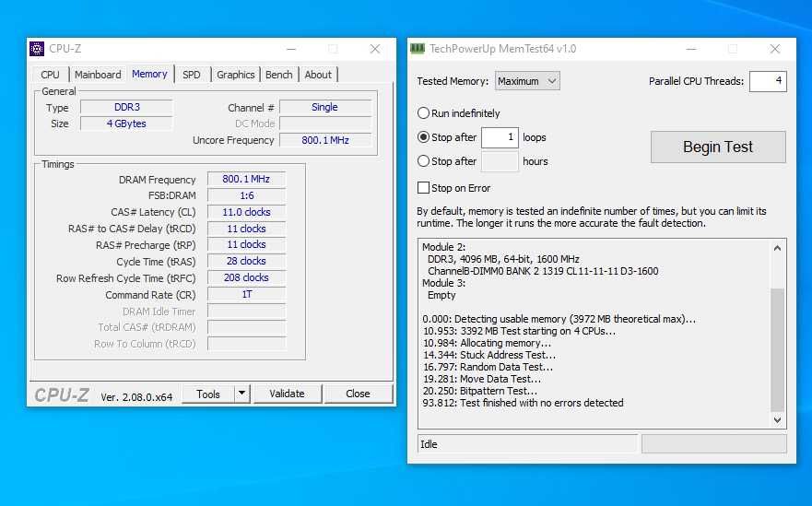Open the Bench tab in CPU-Z
Screen dimensions: 812x506
coord(278,75)
